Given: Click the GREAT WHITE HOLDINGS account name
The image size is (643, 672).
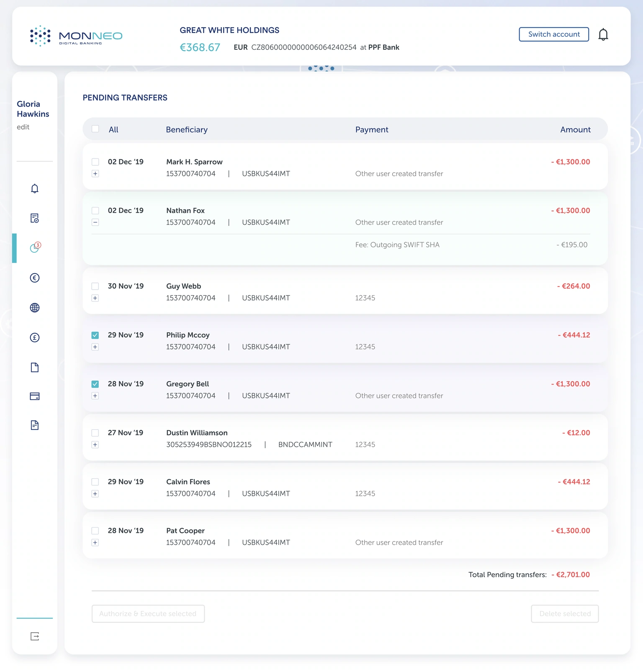Looking at the screenshot, I should point(229,30).
